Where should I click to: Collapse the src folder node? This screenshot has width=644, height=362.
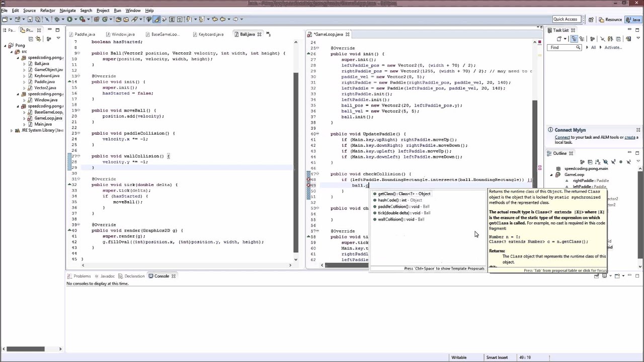coord(11,52)
